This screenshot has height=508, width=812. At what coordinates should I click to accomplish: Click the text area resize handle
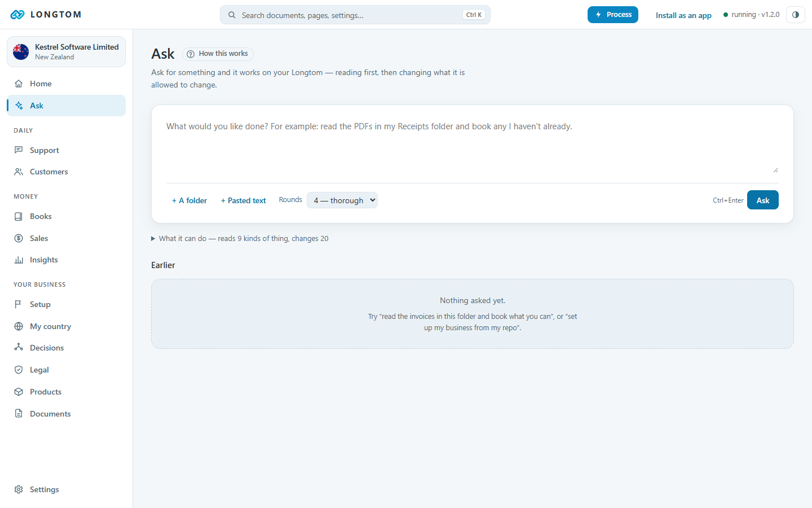775,170
